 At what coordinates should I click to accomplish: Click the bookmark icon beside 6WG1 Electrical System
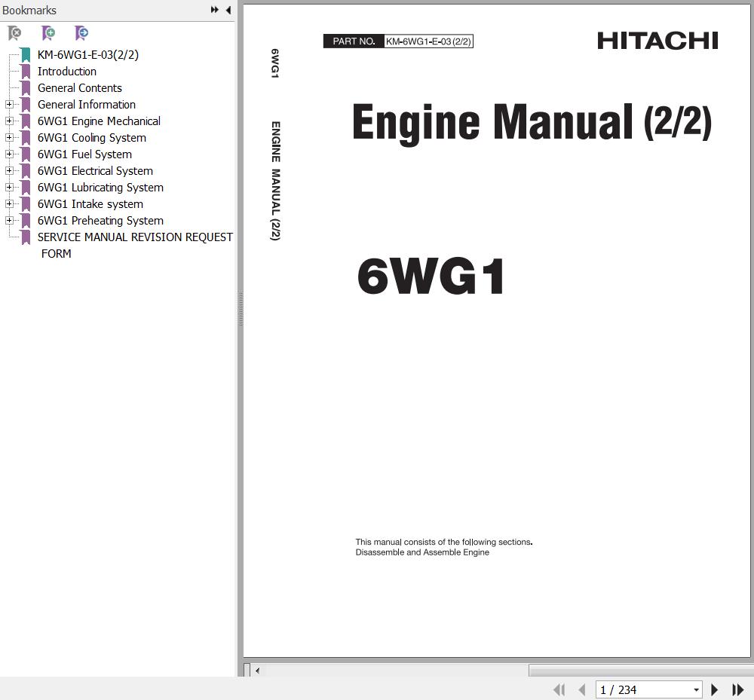tap(26, 171)
